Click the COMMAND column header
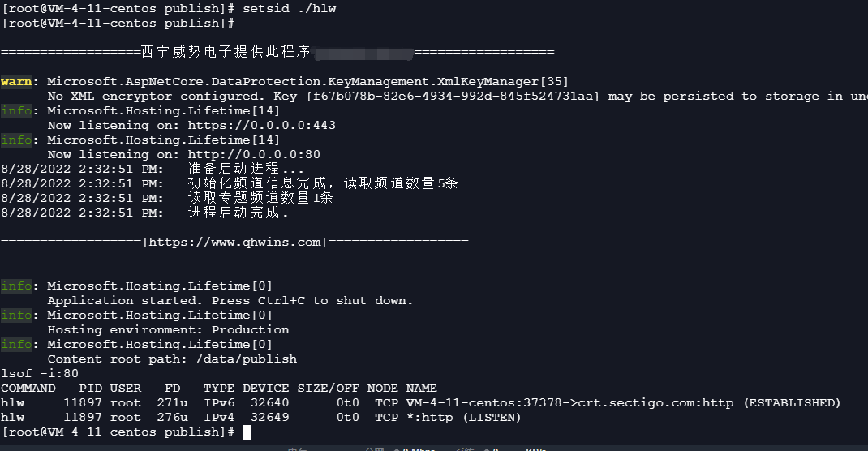868x451 pixels. pyautogui.click(x=28, y=389)
